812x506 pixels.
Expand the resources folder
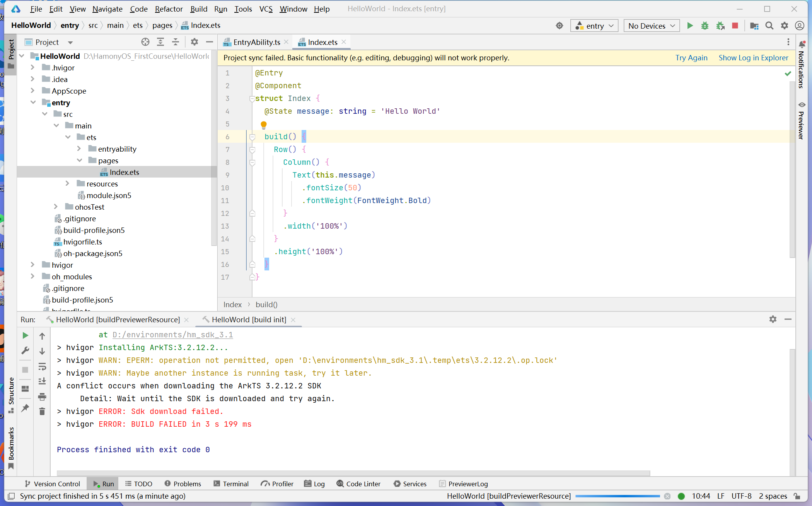tap(68, 184)
